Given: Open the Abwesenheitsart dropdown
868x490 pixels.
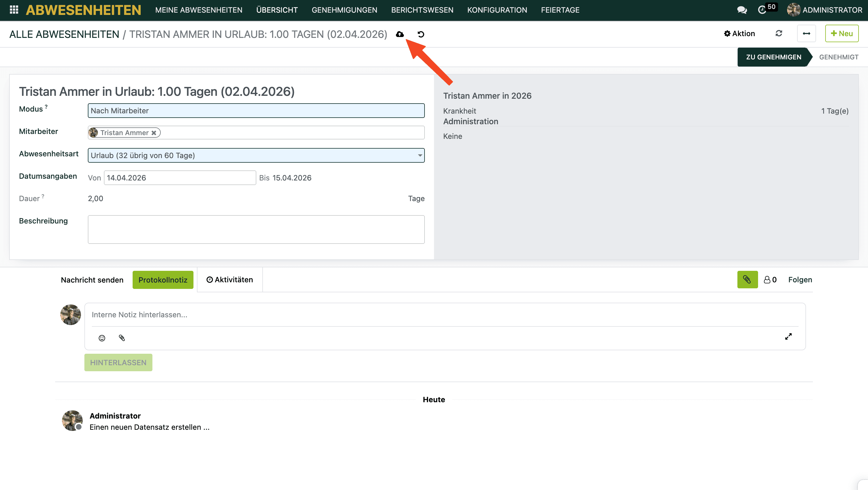Looking at the screenshot, I should 256,155.
